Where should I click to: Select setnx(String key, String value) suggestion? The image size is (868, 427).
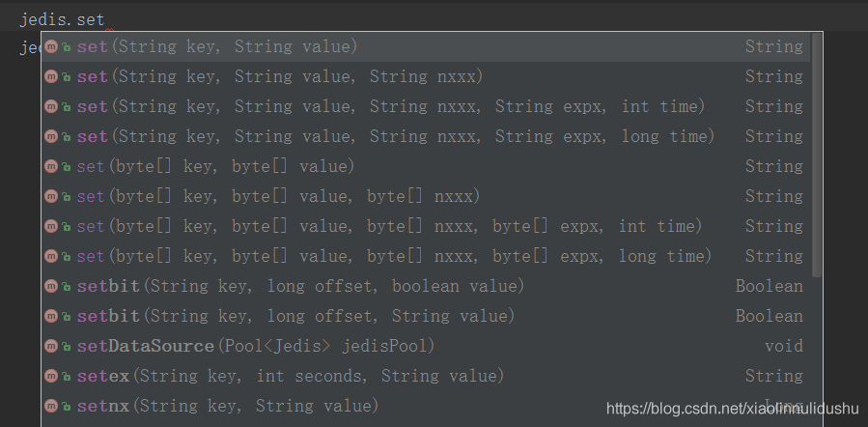point(228,406)
